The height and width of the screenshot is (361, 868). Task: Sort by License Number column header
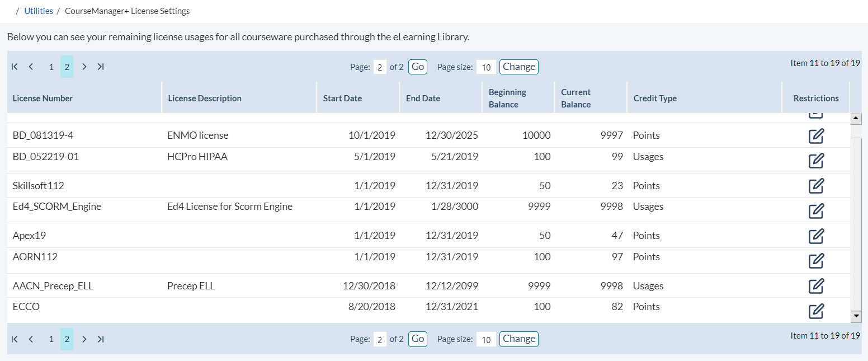click(43, 99)
